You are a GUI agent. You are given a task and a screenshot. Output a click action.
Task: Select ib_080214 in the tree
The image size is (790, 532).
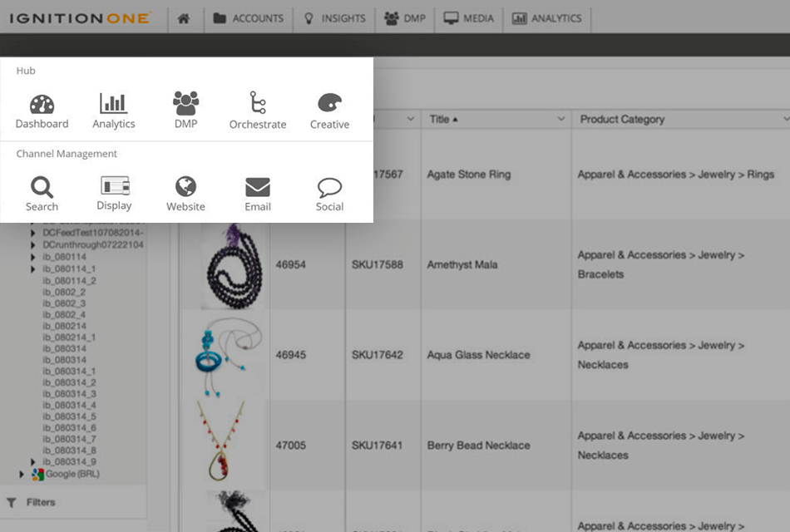click(65, 327)
